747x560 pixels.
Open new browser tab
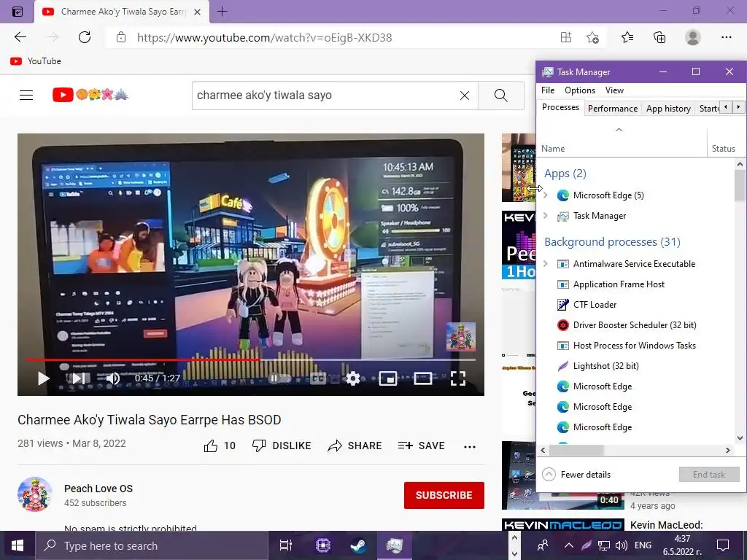[222, 12]
